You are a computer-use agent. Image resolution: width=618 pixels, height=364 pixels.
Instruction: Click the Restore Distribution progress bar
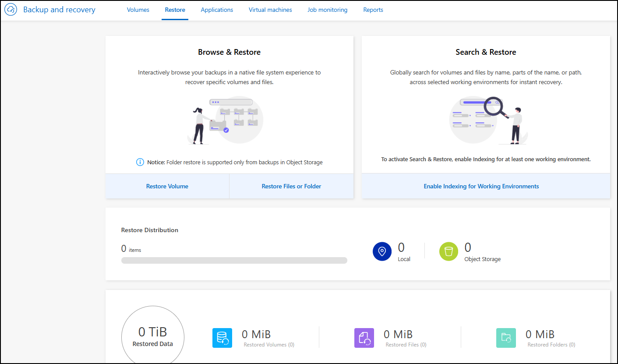point(234,261)
